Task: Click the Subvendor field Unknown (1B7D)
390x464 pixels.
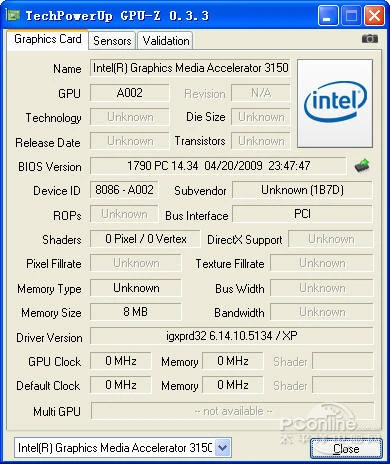Action: (302, 190)
